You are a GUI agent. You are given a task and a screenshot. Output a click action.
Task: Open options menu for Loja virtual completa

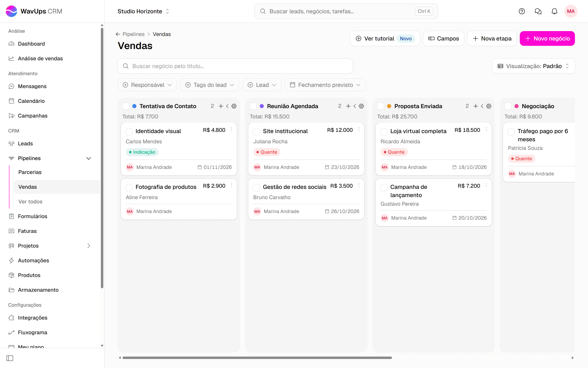point(486,129)
